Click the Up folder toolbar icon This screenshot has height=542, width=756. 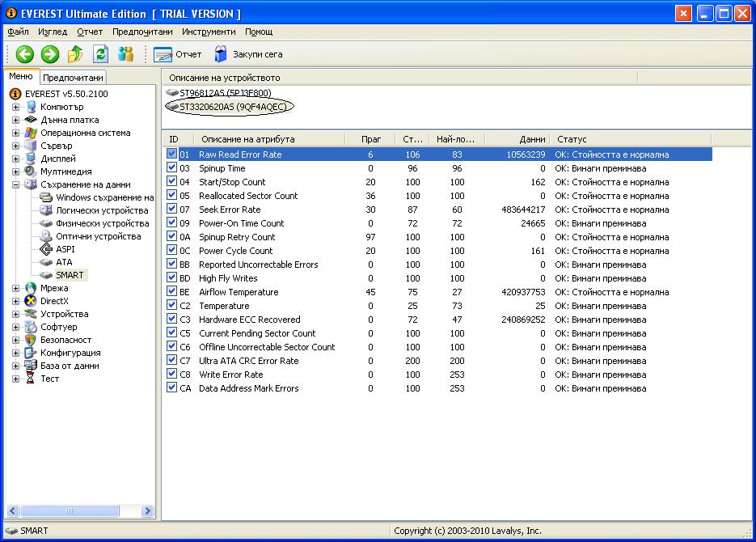pyautogui.click(x=75, y=54)
